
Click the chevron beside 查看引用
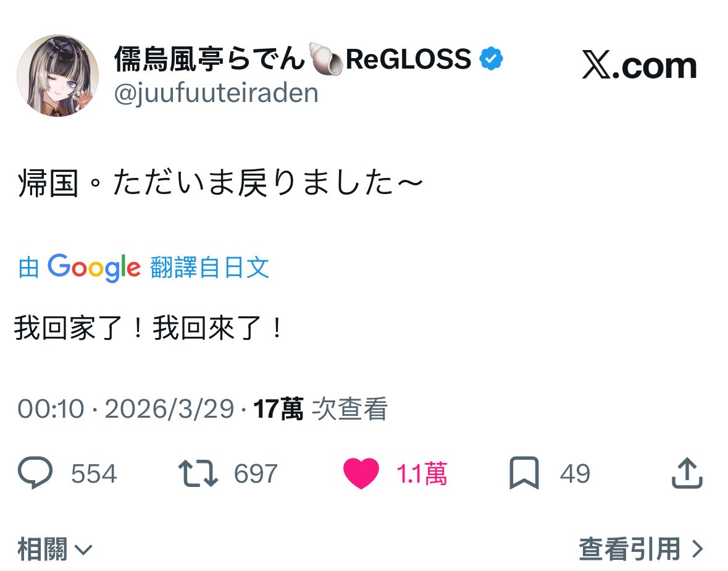(697, 549)
